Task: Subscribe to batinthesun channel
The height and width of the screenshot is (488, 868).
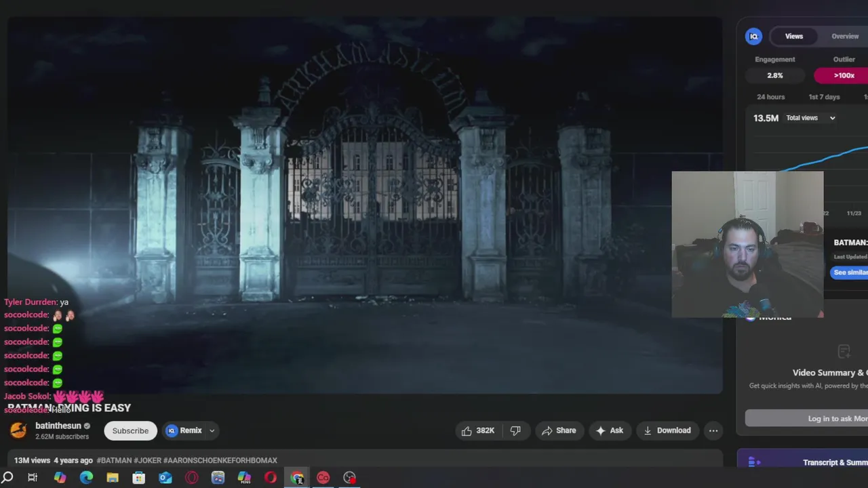Action: point(130,430)
